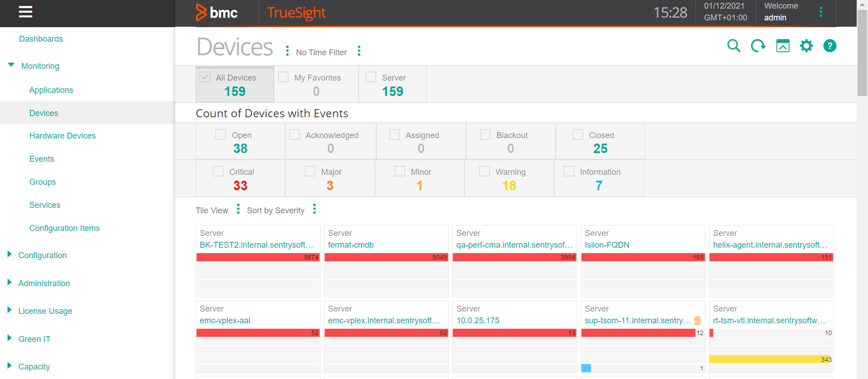Check the My Favorites filter
This screenshot has width=868, height=379.
click(x=283, y=77)
